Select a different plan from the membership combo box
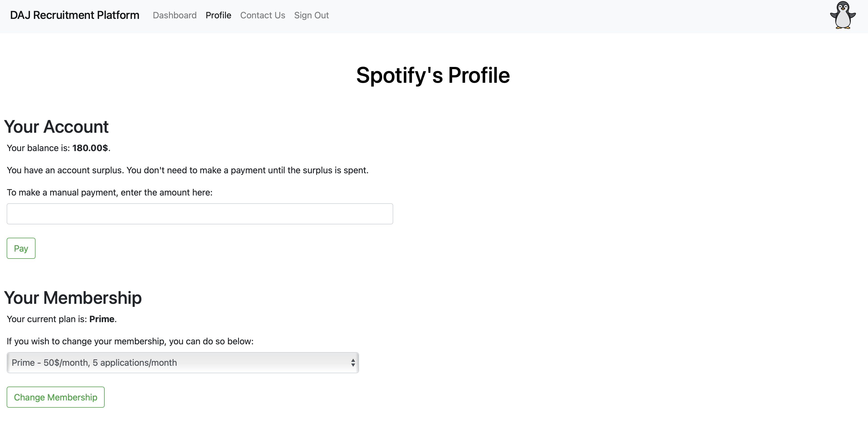Viewport: 868px width, 421px height. 183,363
